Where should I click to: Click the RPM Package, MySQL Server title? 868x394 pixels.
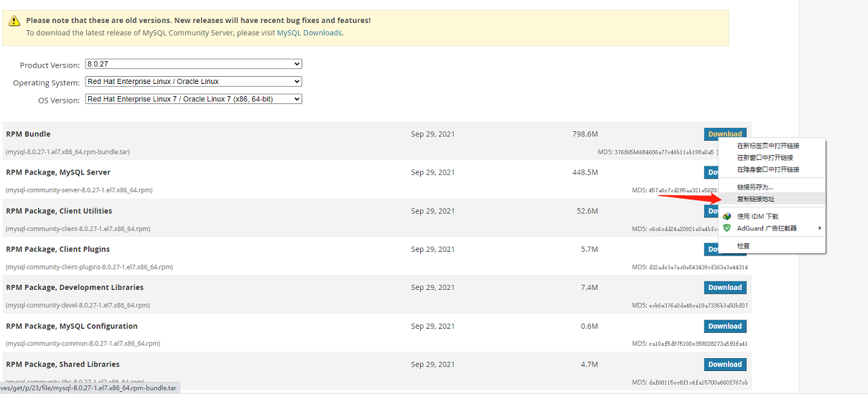[x=58, y=172]
